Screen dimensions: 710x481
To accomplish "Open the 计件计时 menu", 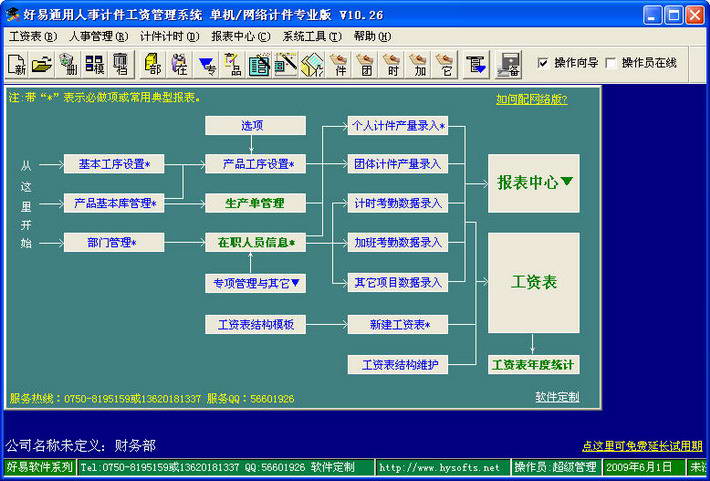I will 169,36.
